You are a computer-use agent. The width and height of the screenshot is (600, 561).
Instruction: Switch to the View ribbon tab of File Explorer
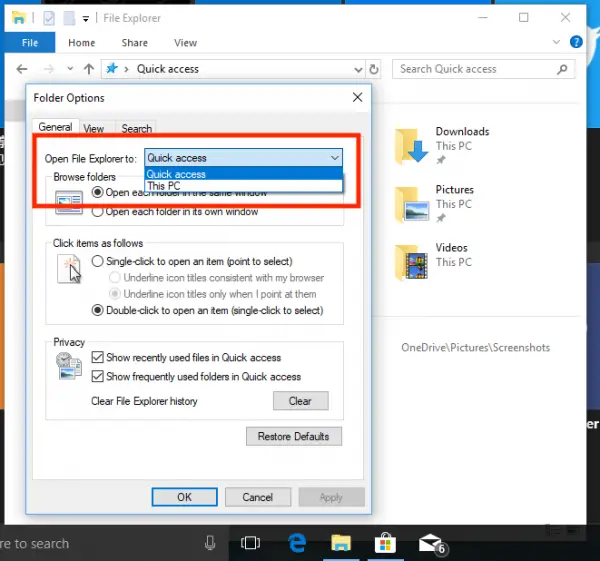point(186,42)
